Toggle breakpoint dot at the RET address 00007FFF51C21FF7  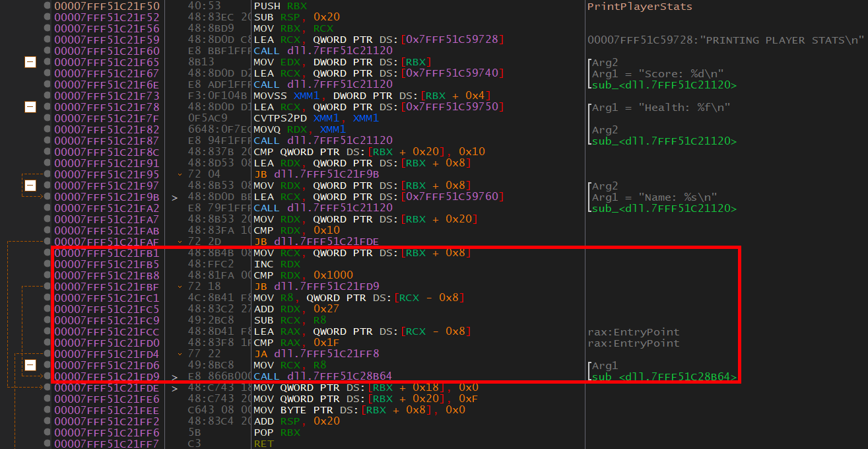[47, 444]
